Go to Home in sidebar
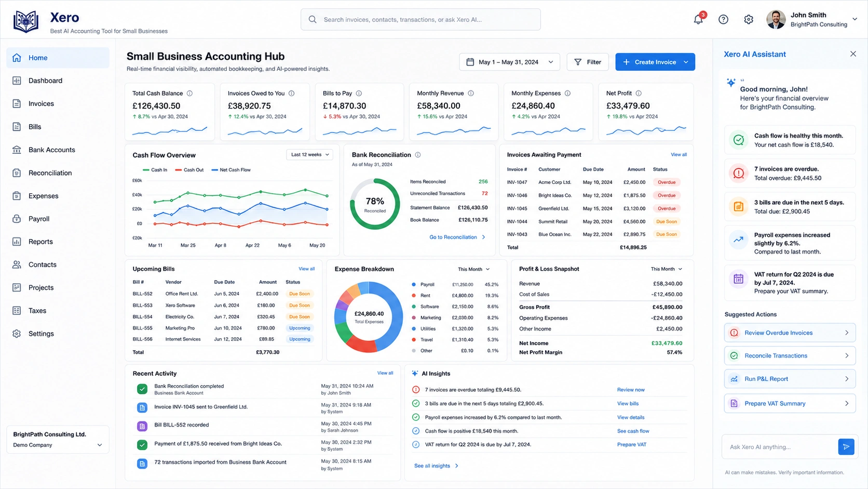Screen dimensions: 868x489 [58, 58]
